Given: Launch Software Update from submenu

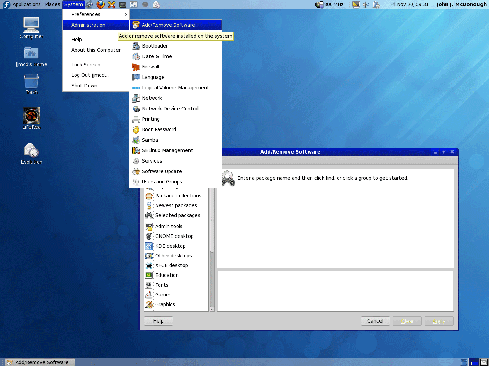Looking at the screenshot, I should point(175,171).
